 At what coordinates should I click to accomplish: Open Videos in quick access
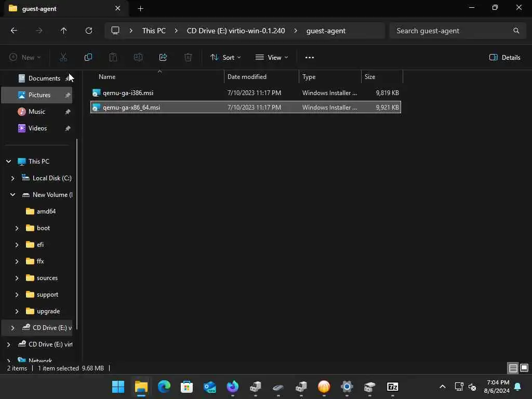[37, 128]
